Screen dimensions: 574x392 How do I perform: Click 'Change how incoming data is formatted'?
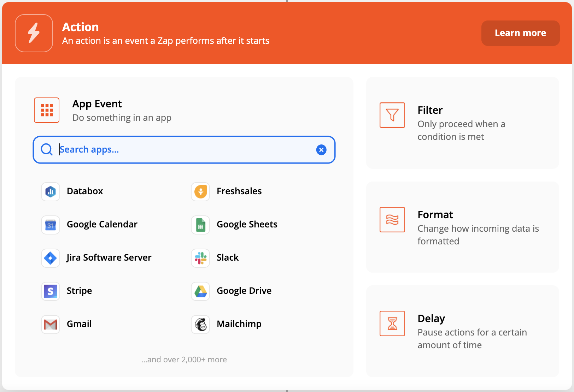click(x=478, y=235)
